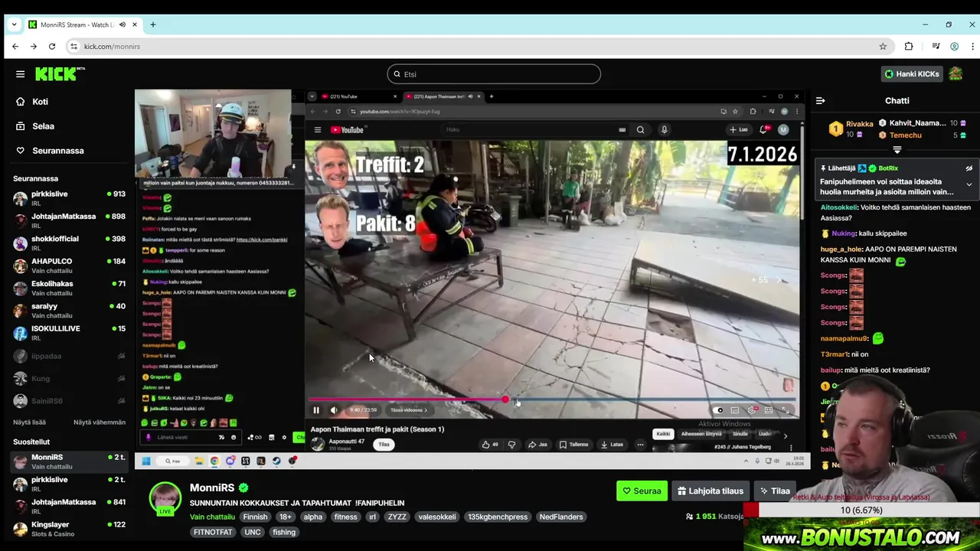Screen dimensions: 980x551
Task: Select the Aiheeseen liittyvä filter chip
Action: pos(701,434)
